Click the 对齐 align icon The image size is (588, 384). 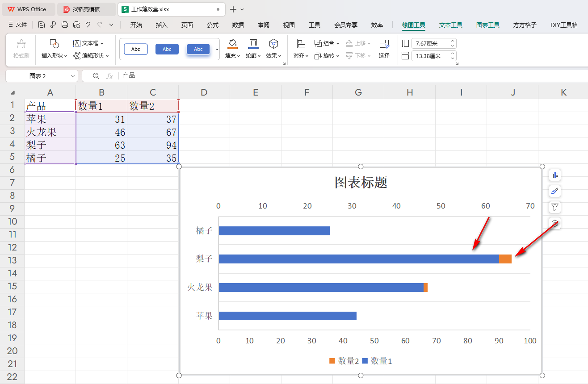click(301, 44)
